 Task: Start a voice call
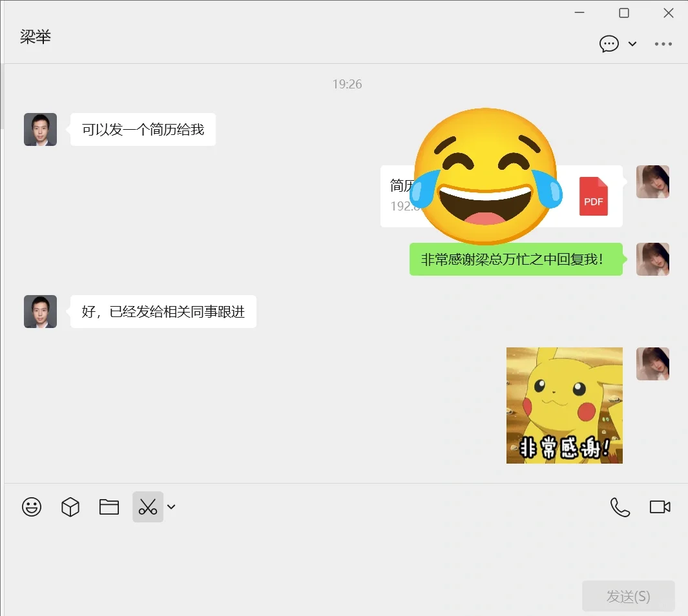coord(620,508)
